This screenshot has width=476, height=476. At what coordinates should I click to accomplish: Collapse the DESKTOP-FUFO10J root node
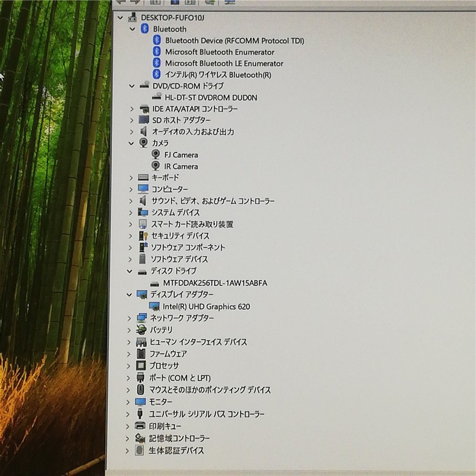(120, 17)
